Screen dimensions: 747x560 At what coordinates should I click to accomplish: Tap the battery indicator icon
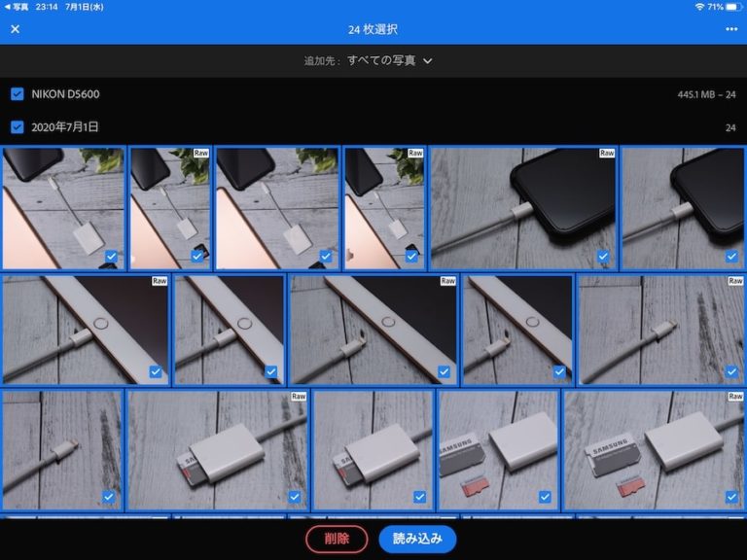click(733, 7)
